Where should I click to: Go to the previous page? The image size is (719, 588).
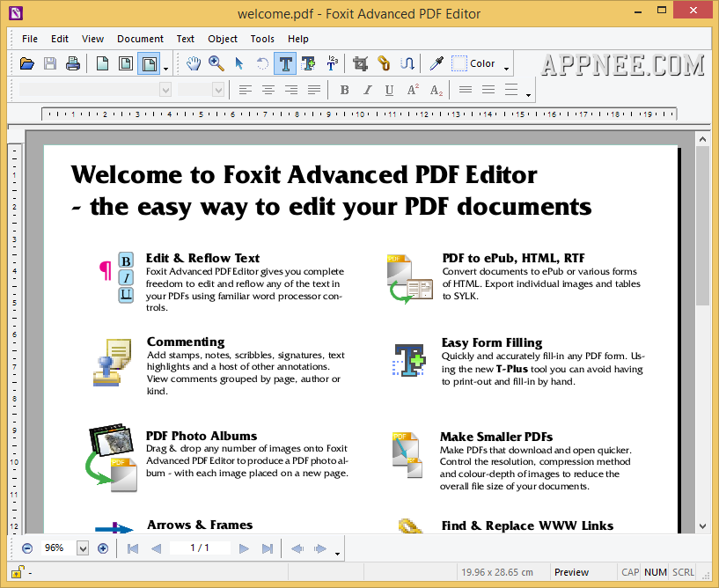pyautogui.click(x=156, y=548)
